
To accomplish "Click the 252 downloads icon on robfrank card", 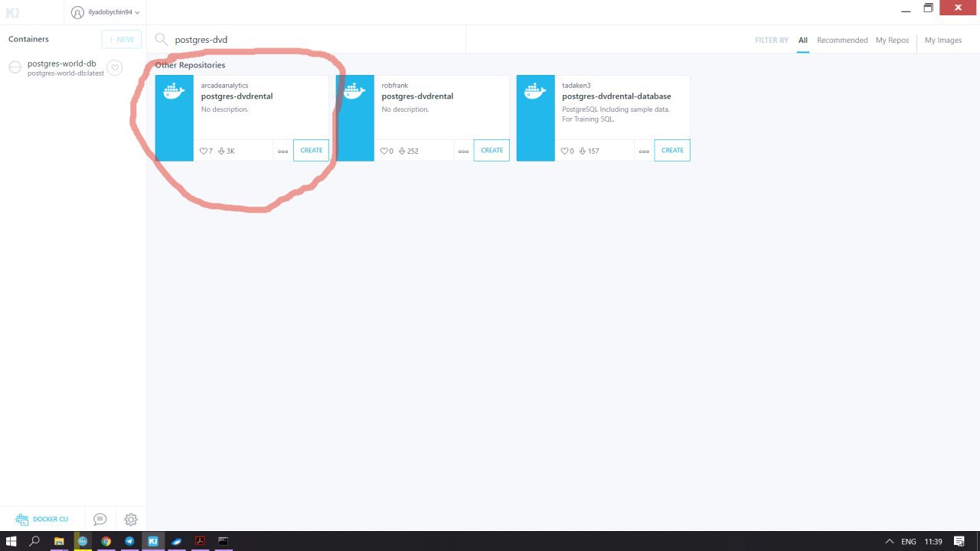I will point(402,151).
